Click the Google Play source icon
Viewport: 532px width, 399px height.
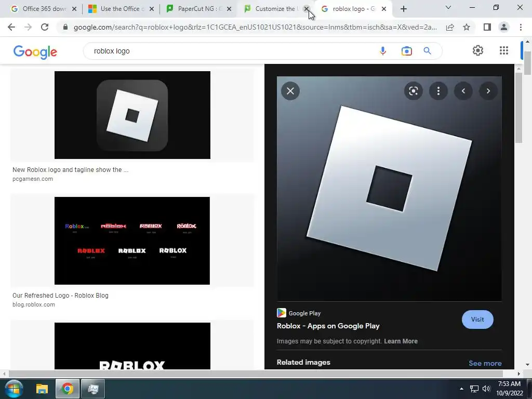pos(281,313)
